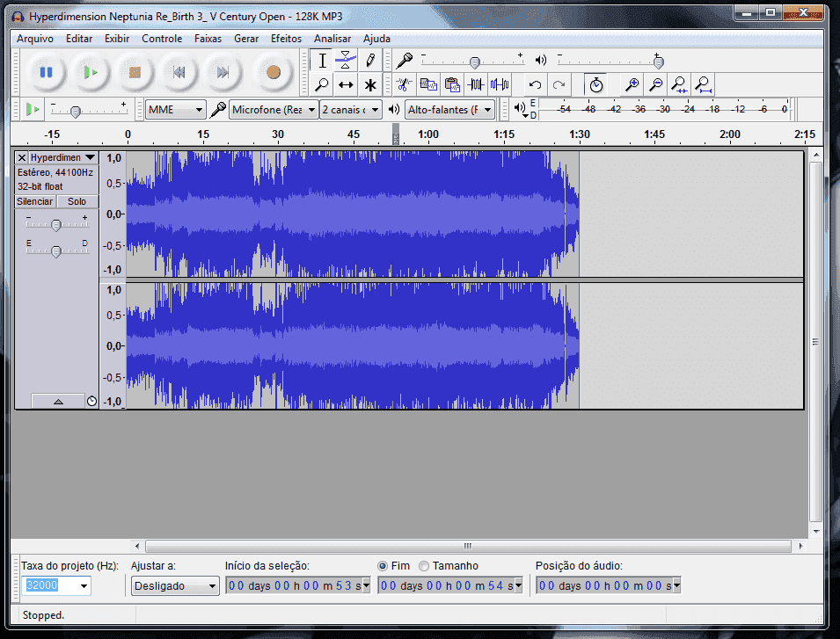This screenshot has width=840, height=639.
Task: Select the Multi-Tool asterisk mode
Action: click(x=370, y=84)
